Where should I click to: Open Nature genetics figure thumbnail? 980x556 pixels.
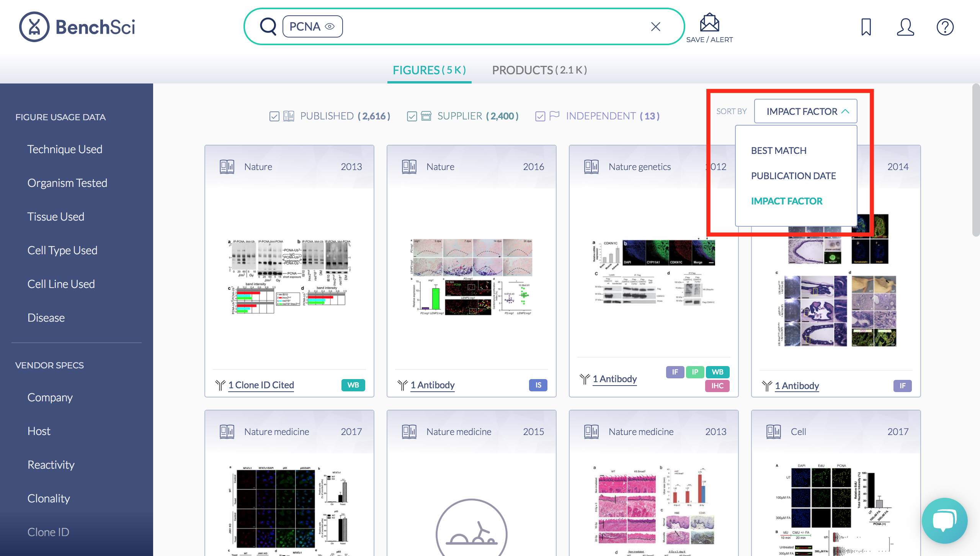654,272
